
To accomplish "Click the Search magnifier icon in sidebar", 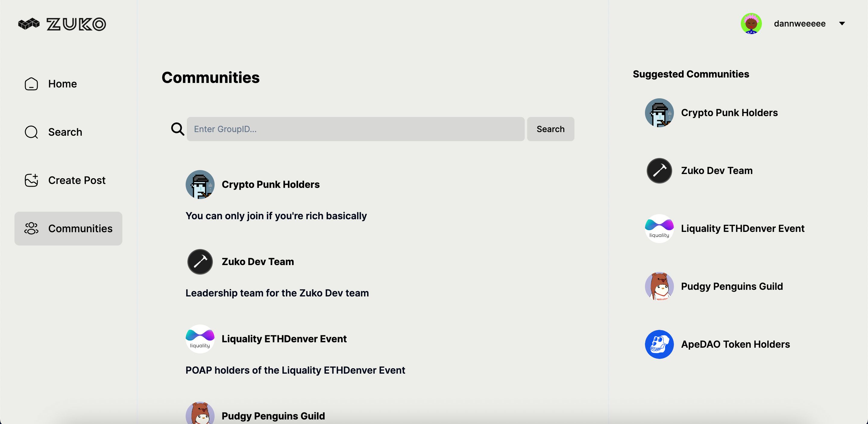I will tap(31, 132).
